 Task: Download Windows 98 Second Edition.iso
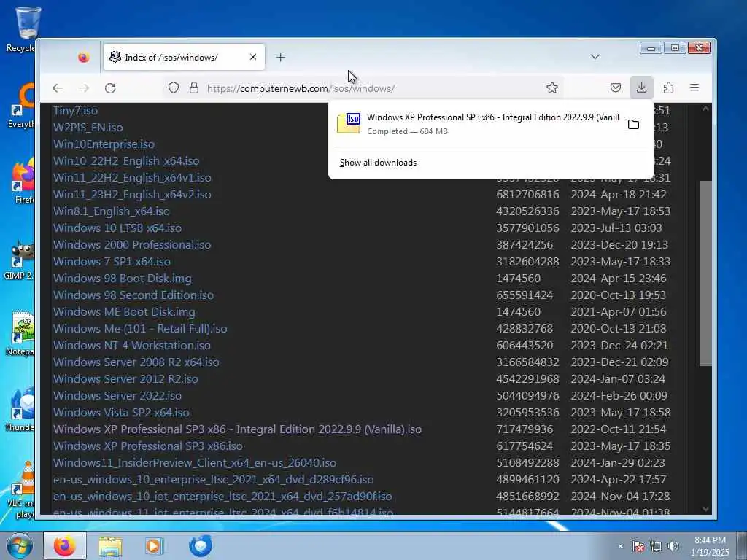(x=133, y=295)
